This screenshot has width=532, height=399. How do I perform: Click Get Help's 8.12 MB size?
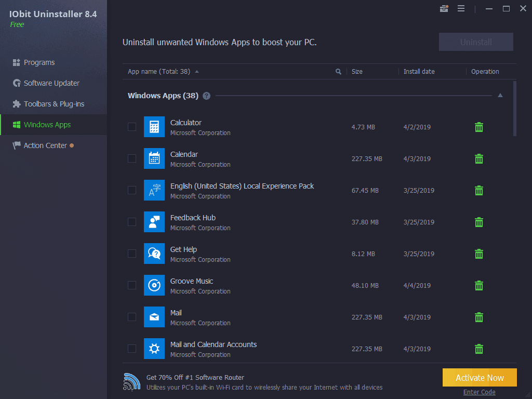coord(363,254)
